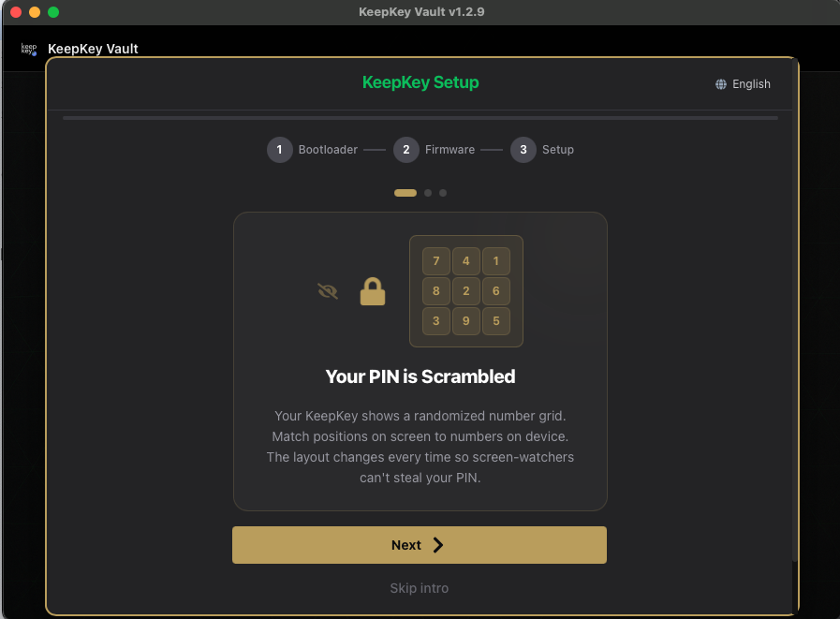Viewport: 840px width, 619px height.
Task: Select the lock icon above the PIN description
Action: tap(373, 290)
